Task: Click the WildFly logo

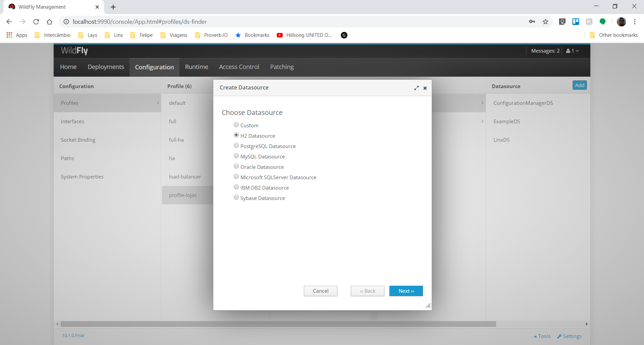Action: coord(74,51)
